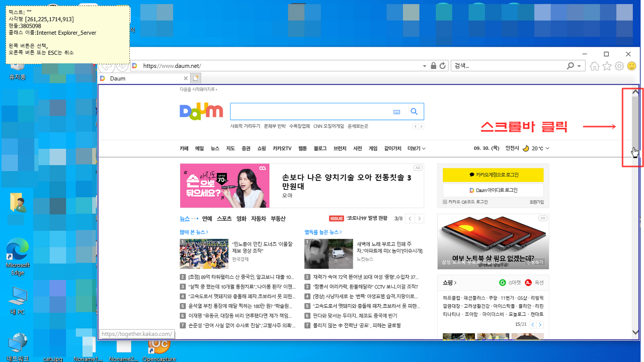Image resolution: width=644 pixels, height=362 pixels.
Task: Open IE Tools gear icon
Action: point(619,66)
